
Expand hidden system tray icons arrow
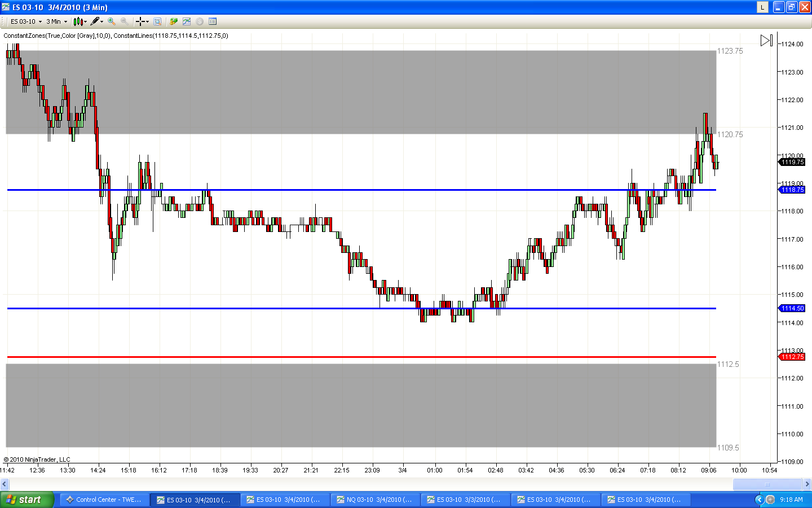click(759, 500)
